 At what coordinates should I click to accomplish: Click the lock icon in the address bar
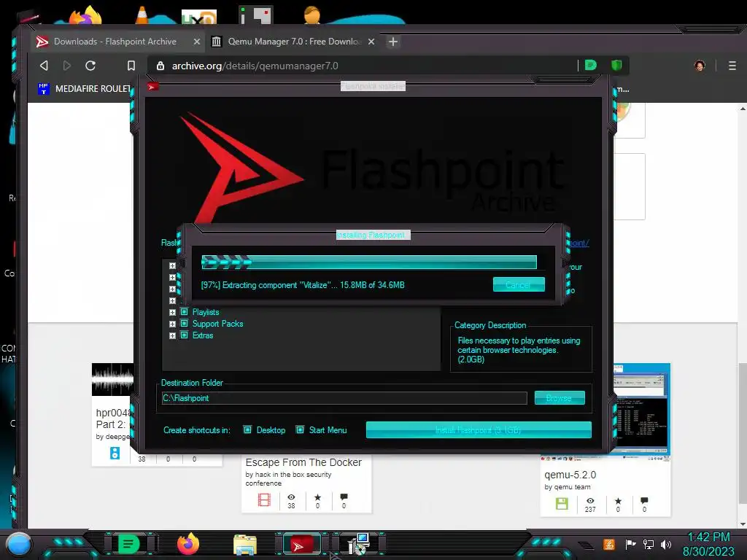tap(160, 66)
